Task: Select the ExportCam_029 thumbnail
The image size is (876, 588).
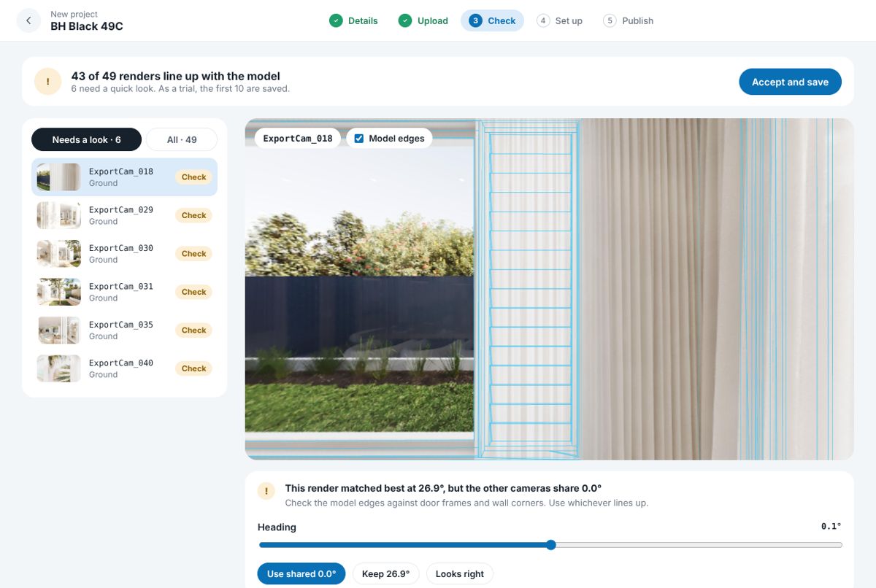Action: (x=59, y=215)
